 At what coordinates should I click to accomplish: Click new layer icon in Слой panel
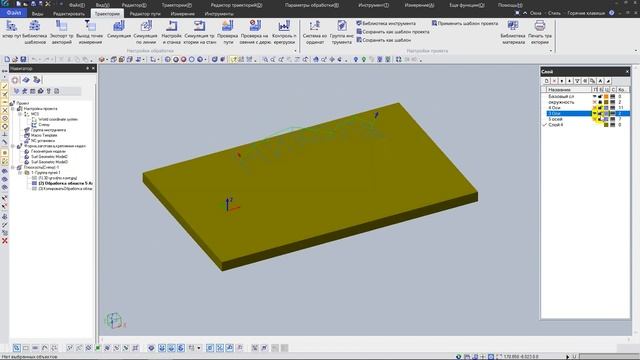coord(547,81)
